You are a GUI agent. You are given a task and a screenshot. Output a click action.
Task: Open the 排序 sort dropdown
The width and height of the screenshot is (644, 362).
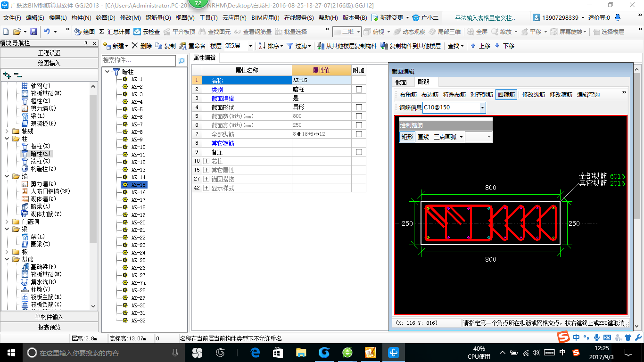coord(281,46)
